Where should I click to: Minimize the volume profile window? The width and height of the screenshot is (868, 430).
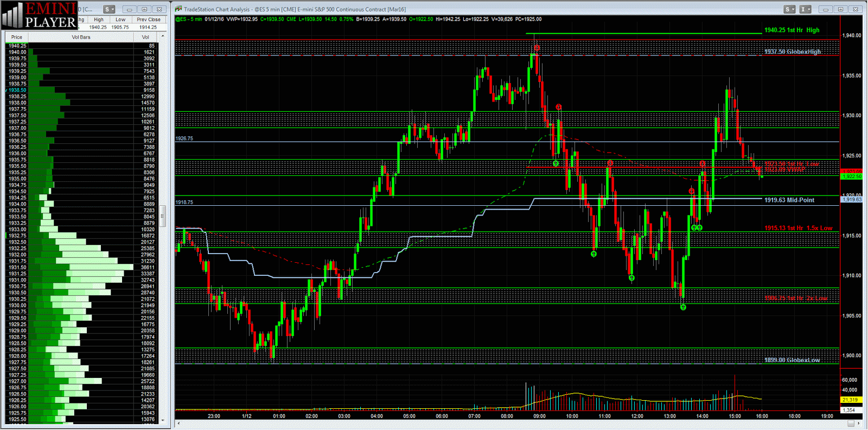point(129,9)
